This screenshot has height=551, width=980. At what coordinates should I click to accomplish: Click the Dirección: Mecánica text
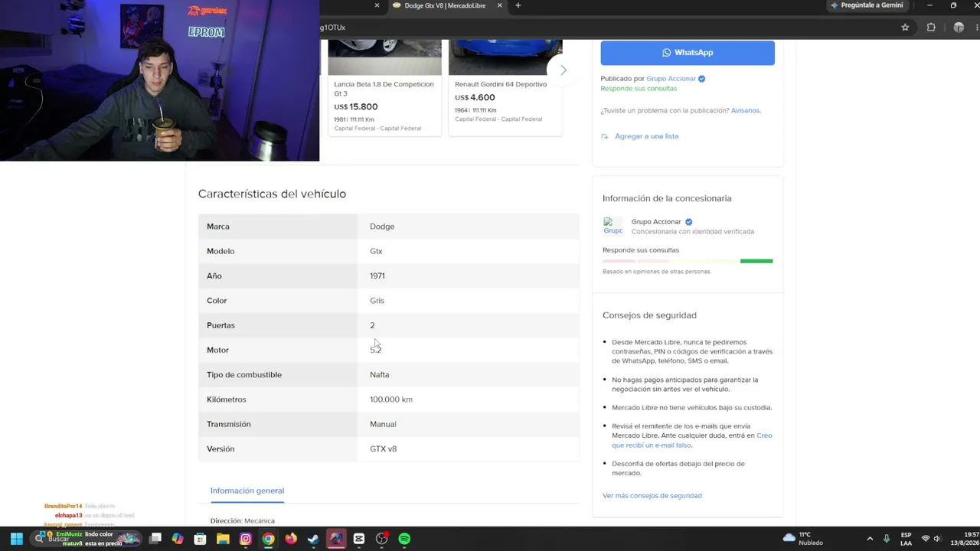click(x=243, y=521)
